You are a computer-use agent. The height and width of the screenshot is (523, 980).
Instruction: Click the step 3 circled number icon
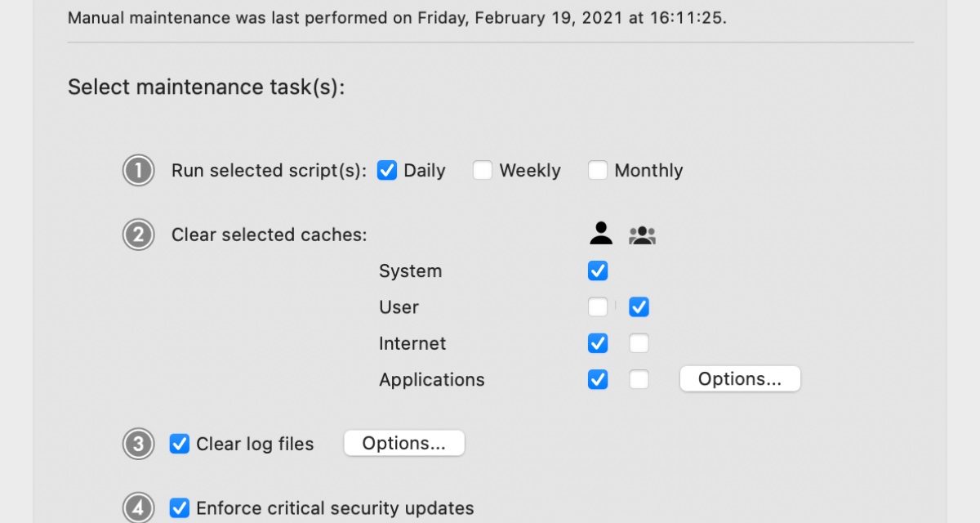[139, 444]
